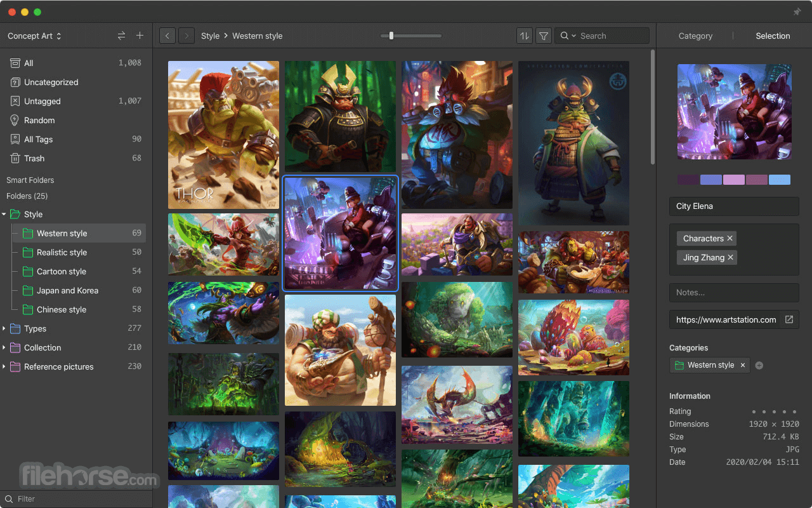Expand the Types folder
Screen dimensions: 812x508
pos(4,329)
